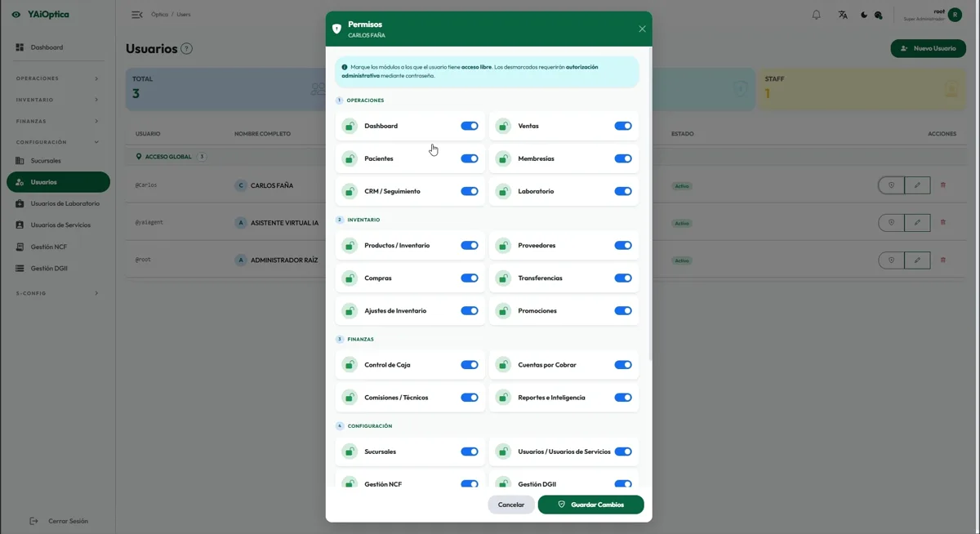Open the root user avatar menu
This screenshot has width=980, height=534.
[955, 15]
